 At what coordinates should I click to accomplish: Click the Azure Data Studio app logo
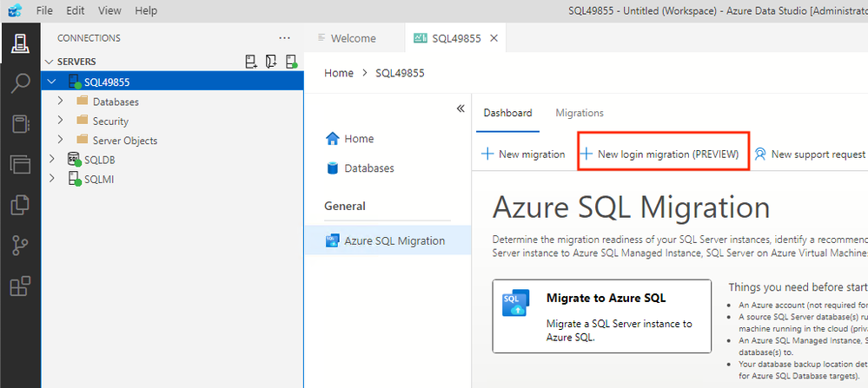(15, 10)
